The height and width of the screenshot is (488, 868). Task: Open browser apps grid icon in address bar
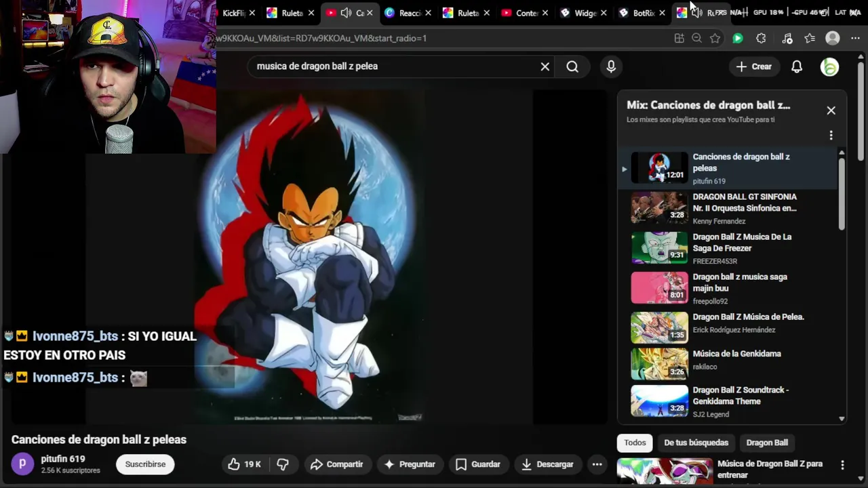click(679, 39)
